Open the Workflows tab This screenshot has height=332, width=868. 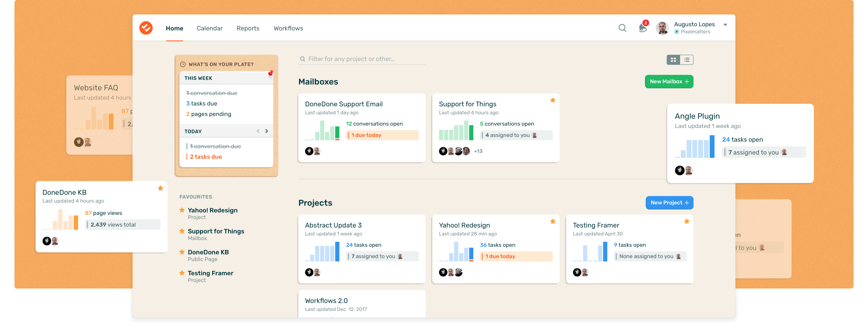tap(288, 28)
